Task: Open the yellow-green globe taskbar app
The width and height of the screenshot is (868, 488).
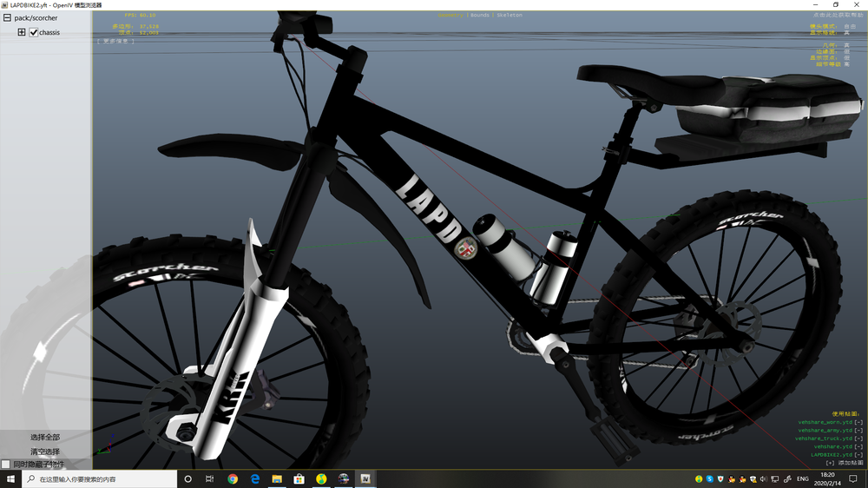Action: click(321, 479)
